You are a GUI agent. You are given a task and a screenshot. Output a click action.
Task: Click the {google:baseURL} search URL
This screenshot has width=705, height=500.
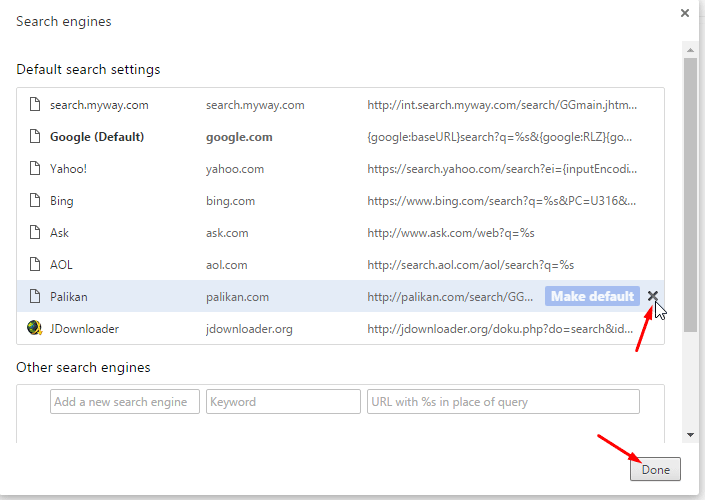500,137
